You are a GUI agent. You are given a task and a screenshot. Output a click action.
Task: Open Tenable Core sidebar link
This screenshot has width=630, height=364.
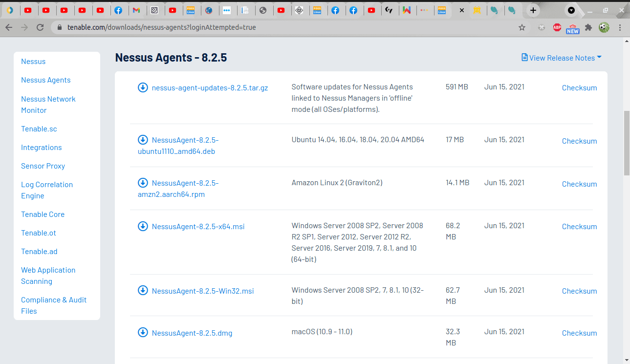coord(43,214)
